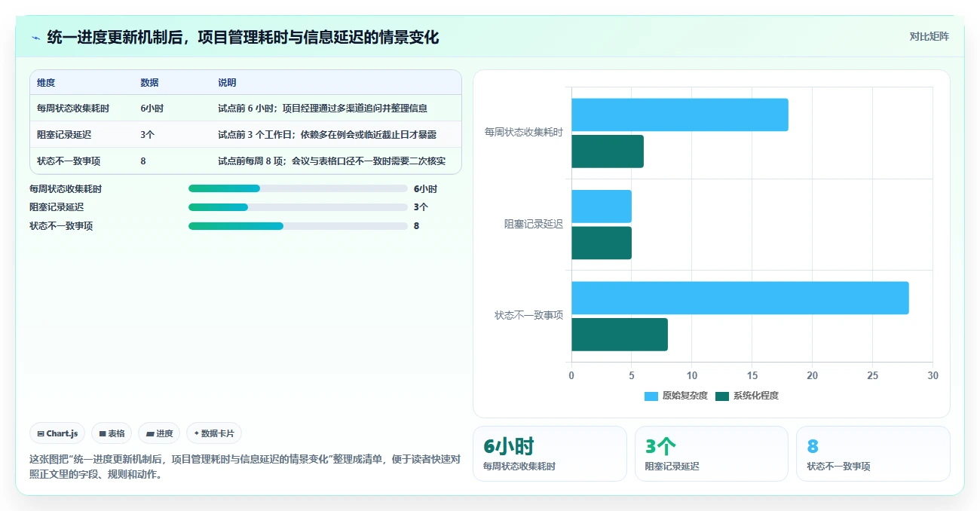This screenshot has width=980, height=511.
Task: Click the 每周状态收集耗时 cell in the table
Action: tap(73, 109)
